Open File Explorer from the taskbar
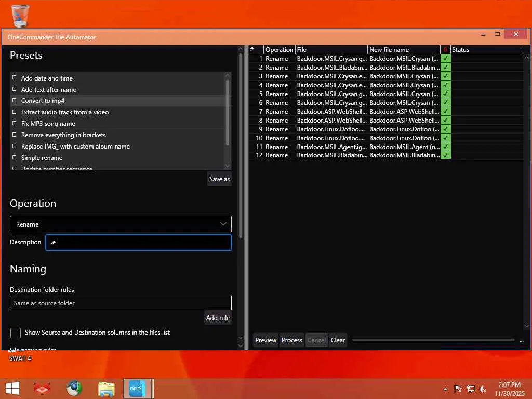 click(106, 389)
